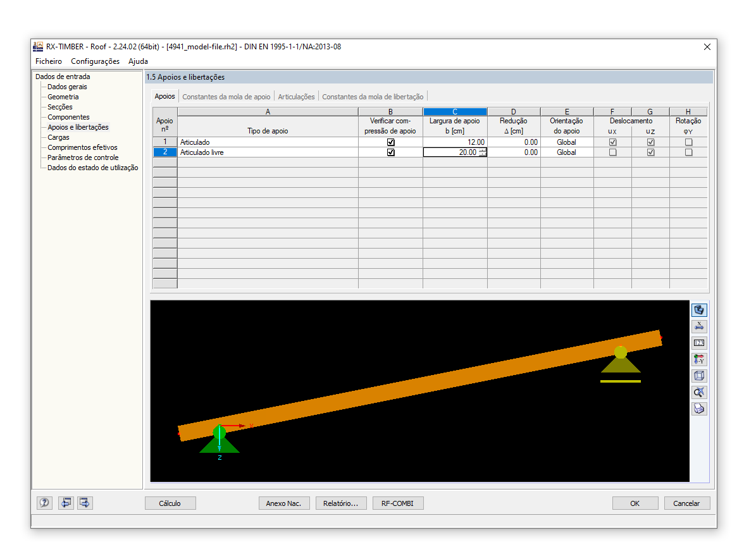Viewport: 756px width, 542px height.
Task: Click column A header
Action: pyautogui.click(x=268, y=112)
